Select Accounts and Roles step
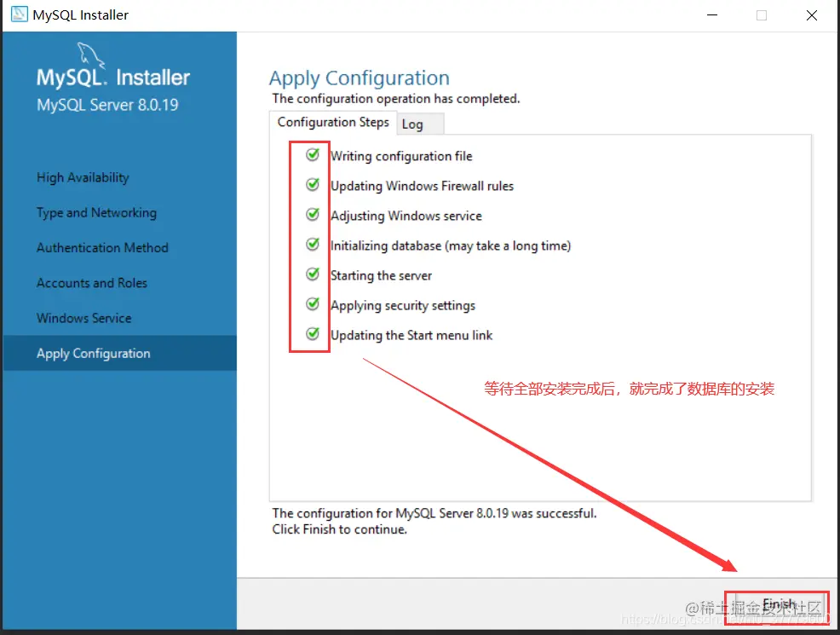Screen dimensions: 840x635 point(92,283)
